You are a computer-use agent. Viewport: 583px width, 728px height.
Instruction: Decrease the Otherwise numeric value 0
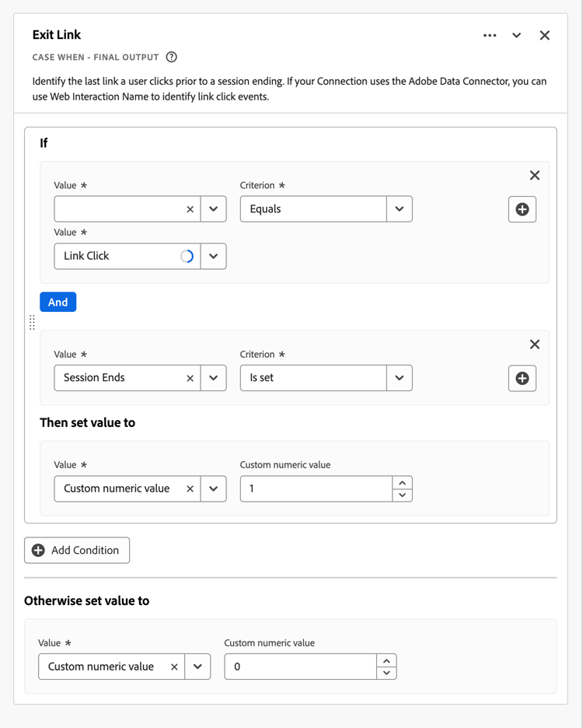click(386, 673)
